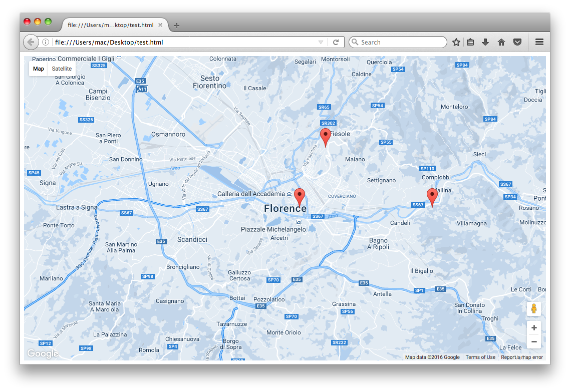Open the site information icon

point(46,42)
